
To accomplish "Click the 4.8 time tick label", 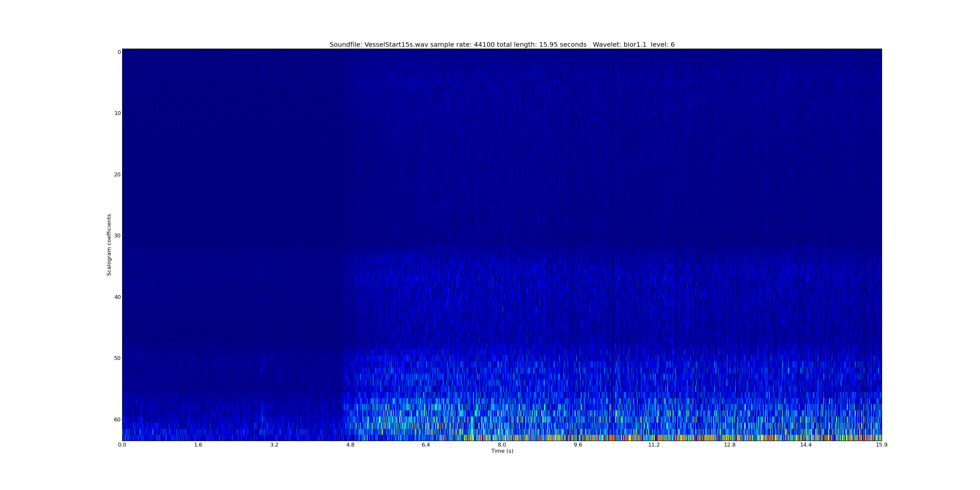I will tap(350, 445).
